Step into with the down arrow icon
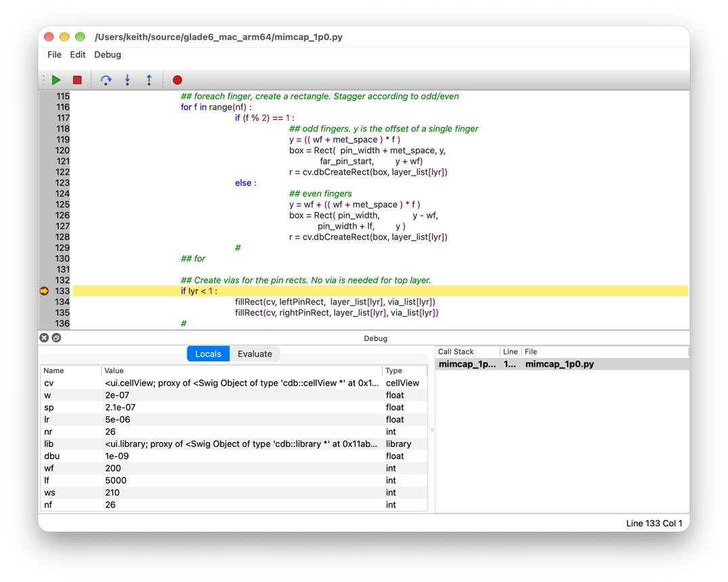728x582 pixels. pos(127,80)
